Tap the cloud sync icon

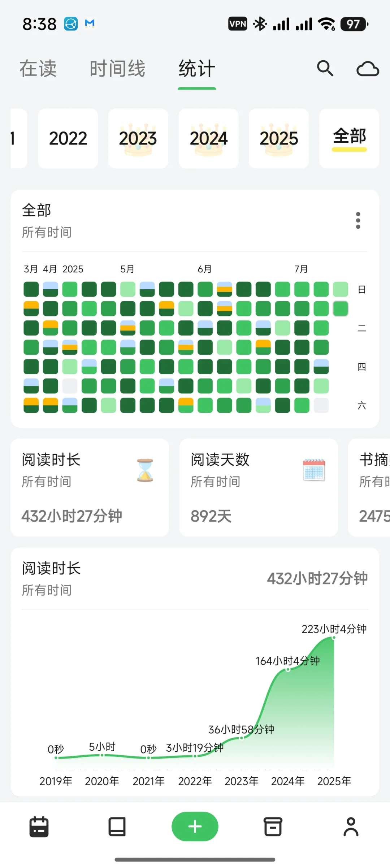pyautogui.click(x=368, y=69)
